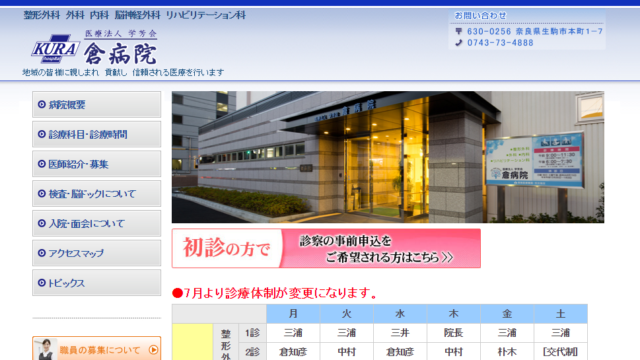Click the お問い合わせ contact heading
The height and width of the screenshot is (360, 640).
[480, 16]
